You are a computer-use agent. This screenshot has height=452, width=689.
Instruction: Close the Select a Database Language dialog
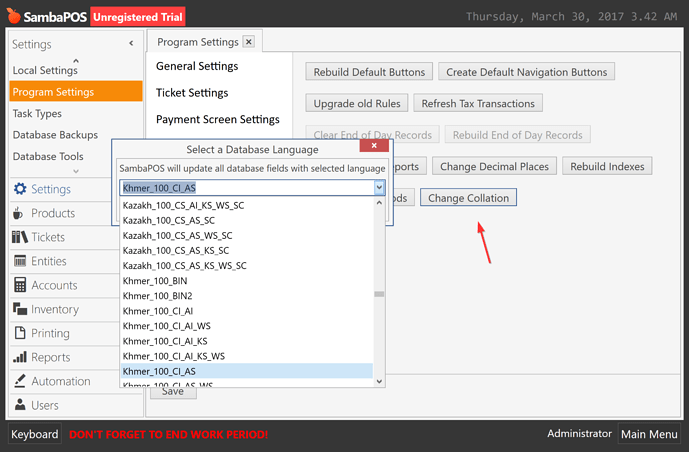(x=374, y=145)
